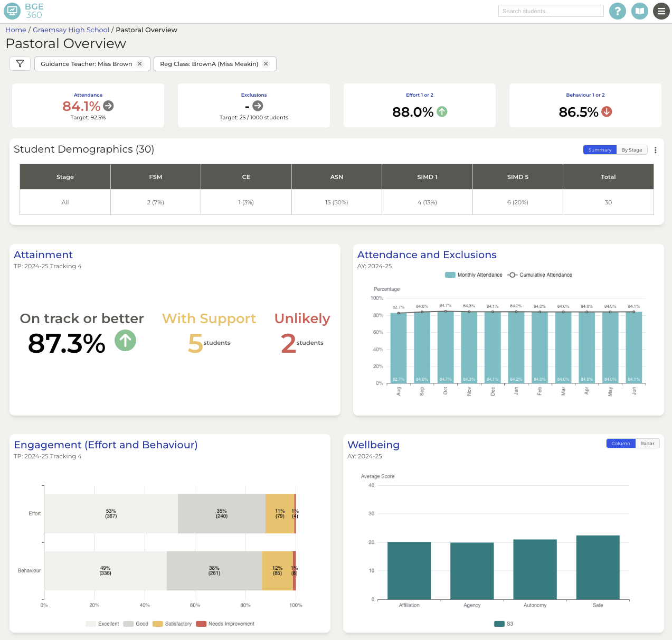
Task: Click the BGE 360 logo icon
Action: [12, 11]
